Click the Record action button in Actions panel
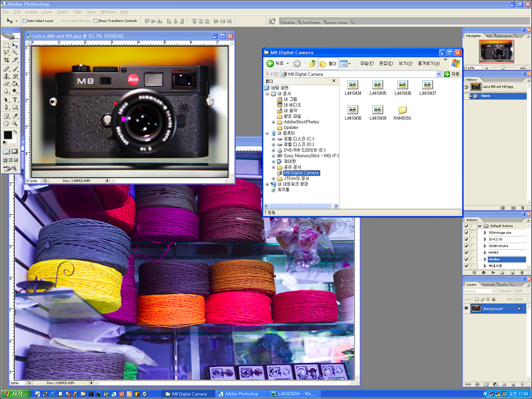 tap(484, 272)
